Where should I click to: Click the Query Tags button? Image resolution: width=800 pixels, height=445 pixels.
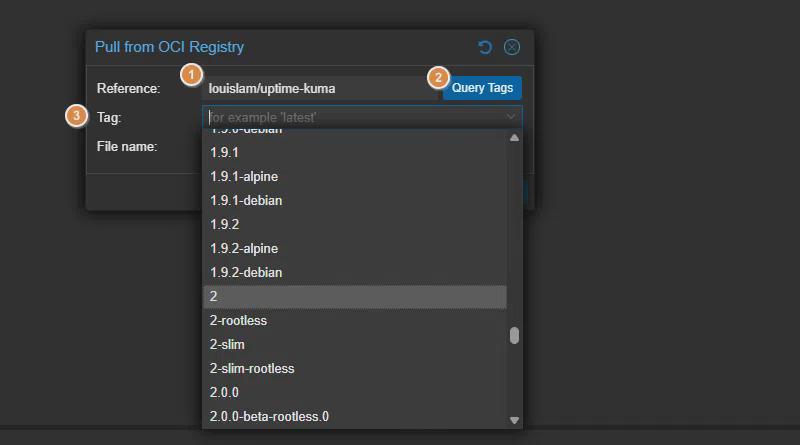pos(482,88)
